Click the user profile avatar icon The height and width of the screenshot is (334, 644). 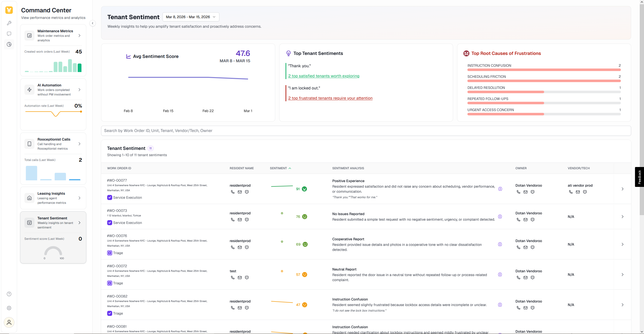[9, 322]
